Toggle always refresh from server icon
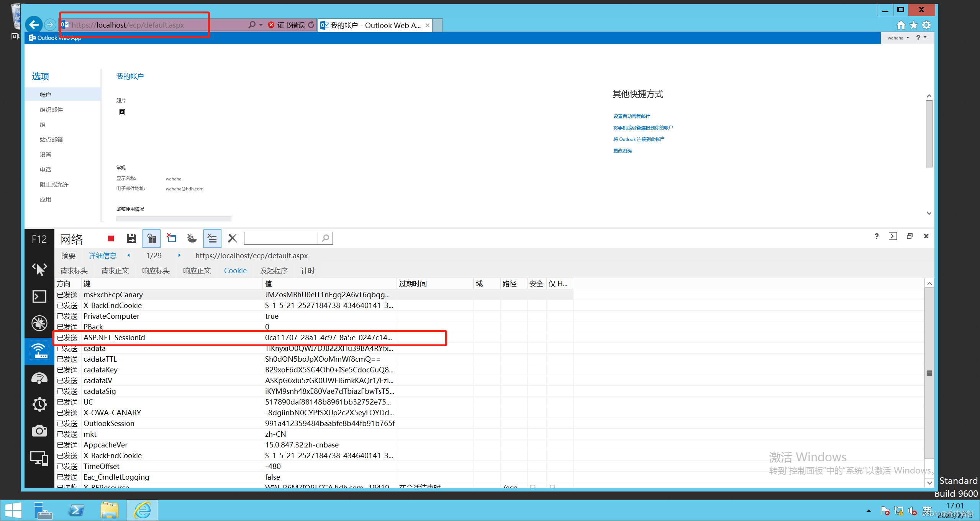980x521 pixels. click(x=152, y=239)
